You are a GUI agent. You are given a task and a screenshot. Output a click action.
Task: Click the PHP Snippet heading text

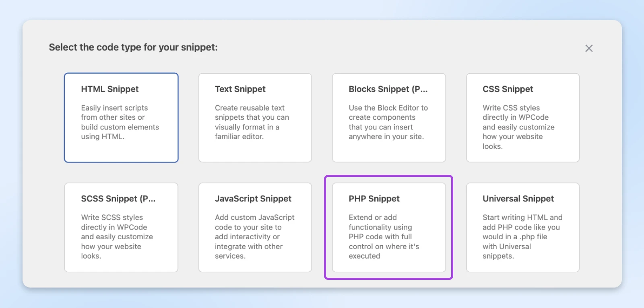374,199
